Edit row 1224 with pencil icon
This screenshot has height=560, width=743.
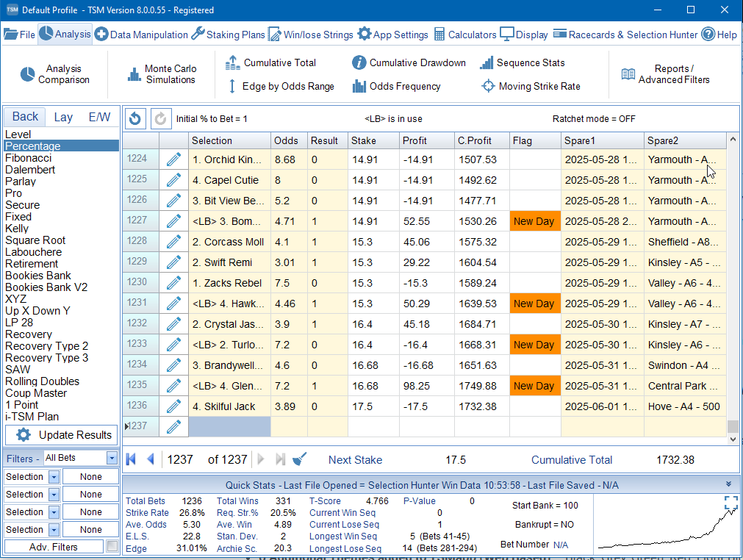(x=174, y=159)
